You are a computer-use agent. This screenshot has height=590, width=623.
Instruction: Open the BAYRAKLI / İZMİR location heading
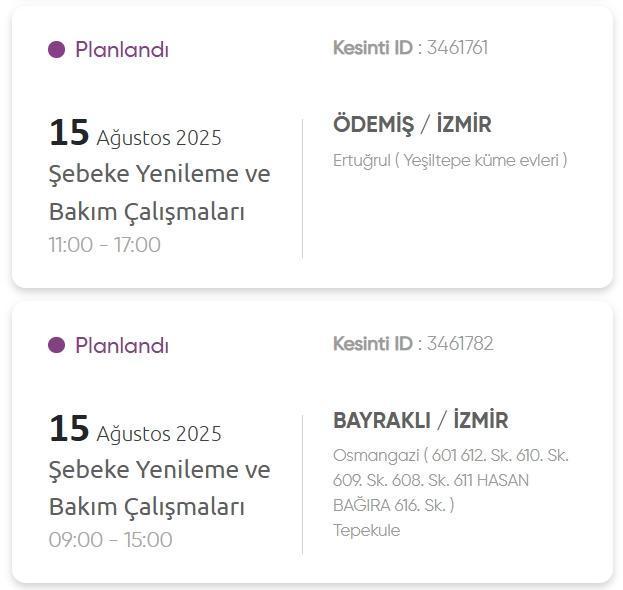click(420, 421)
